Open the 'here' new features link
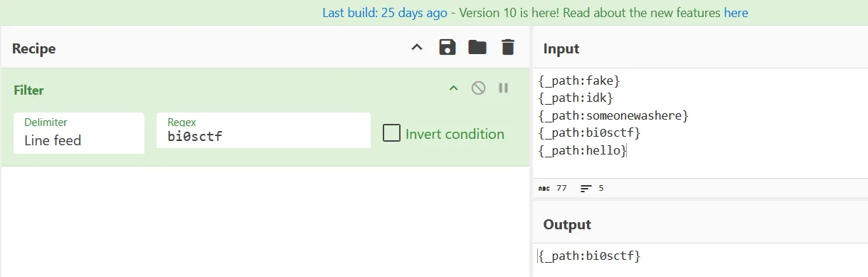Screen dimensions: 868x277 (736, 13)
